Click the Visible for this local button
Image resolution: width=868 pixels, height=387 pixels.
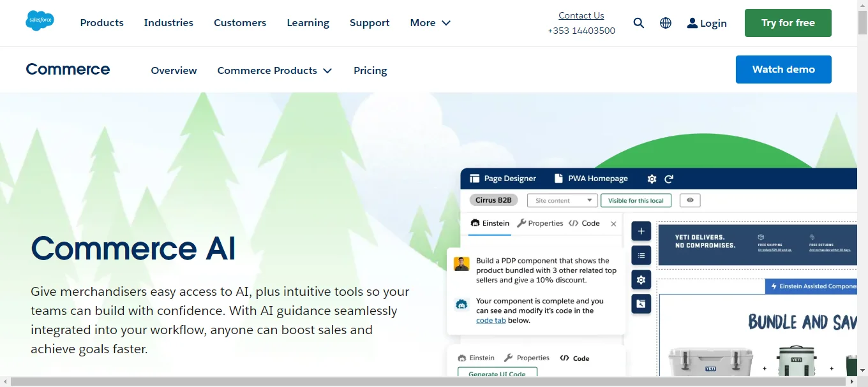(636, 200)
